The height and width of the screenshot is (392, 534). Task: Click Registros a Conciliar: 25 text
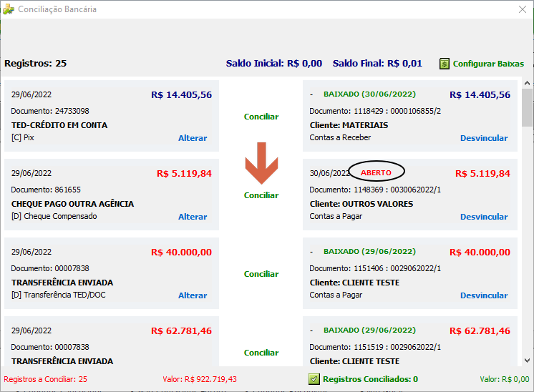[46, 379]
